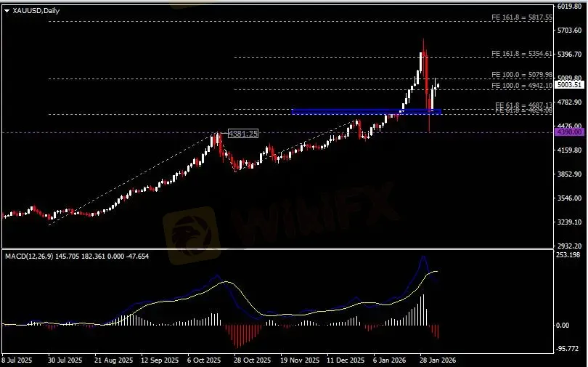
Task: Click the -95.772 MACD scale value
Action: [568, 349]
